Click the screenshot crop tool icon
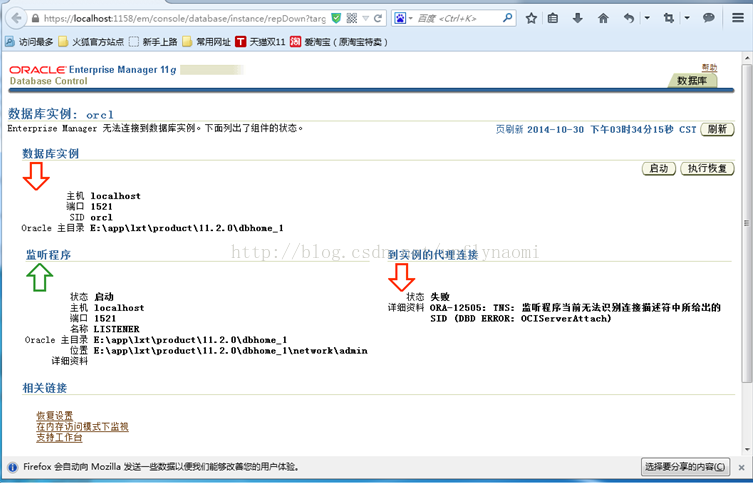 pos(668,18)
